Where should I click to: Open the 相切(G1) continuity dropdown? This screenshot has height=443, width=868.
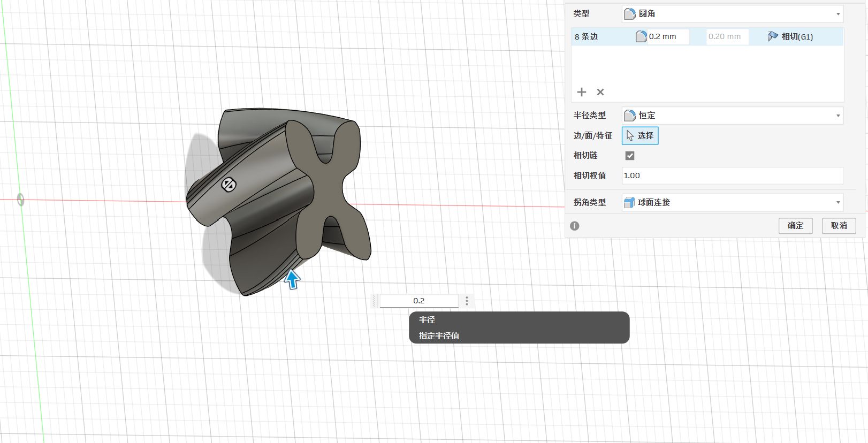point(790,36)
